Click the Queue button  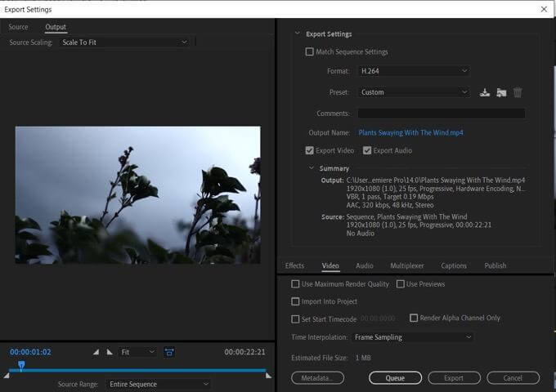395,378
